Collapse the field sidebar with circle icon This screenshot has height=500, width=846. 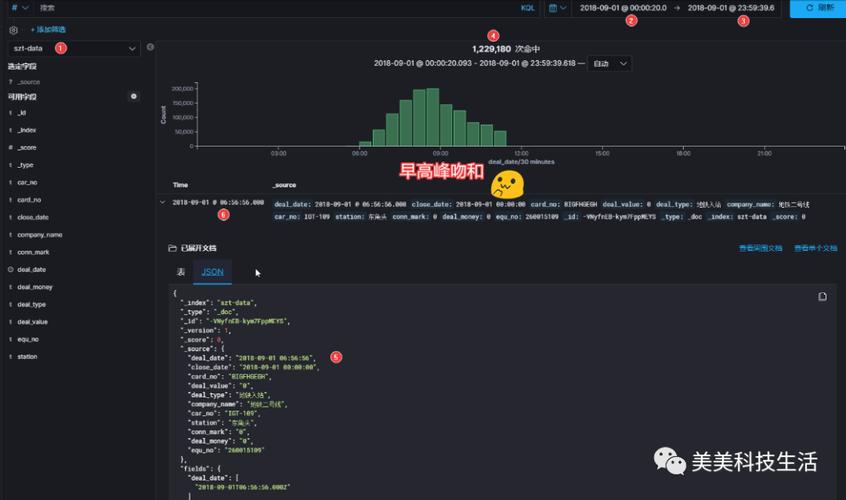[x=151, y=47]
